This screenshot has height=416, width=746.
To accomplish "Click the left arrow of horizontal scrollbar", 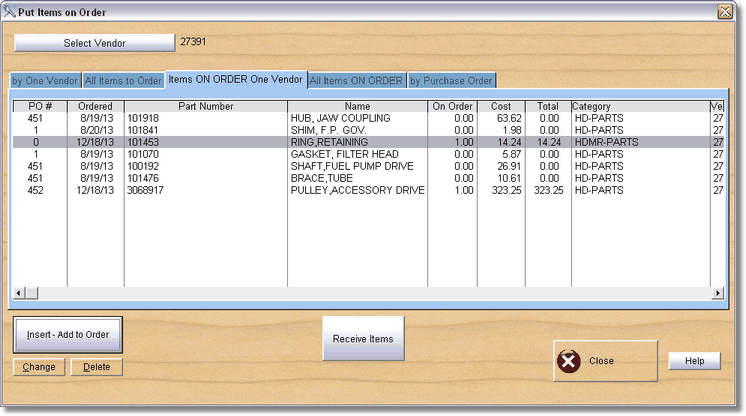I will click(19, 293).
